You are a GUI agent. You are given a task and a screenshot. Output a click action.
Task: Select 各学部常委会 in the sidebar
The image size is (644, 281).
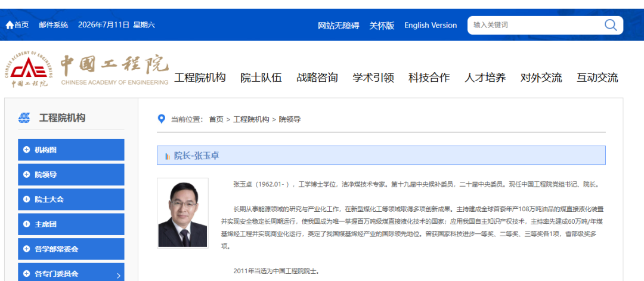coord(71,249)
